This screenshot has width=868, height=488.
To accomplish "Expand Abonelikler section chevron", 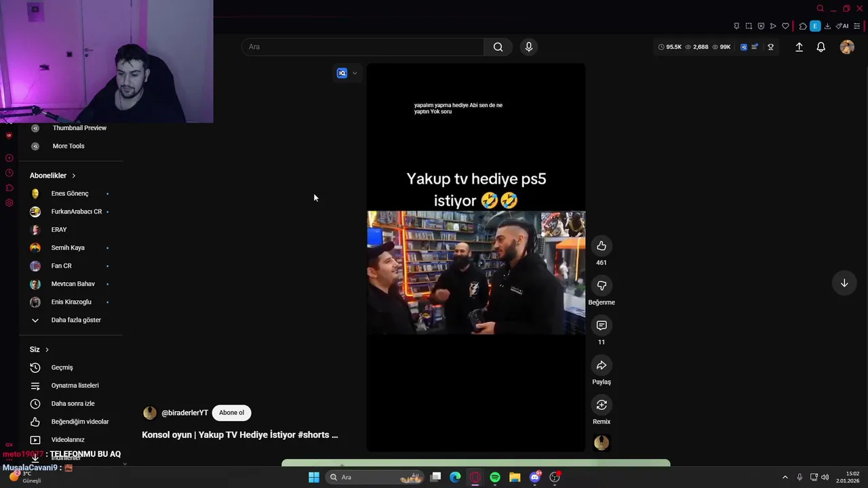I will click(74, 176).
